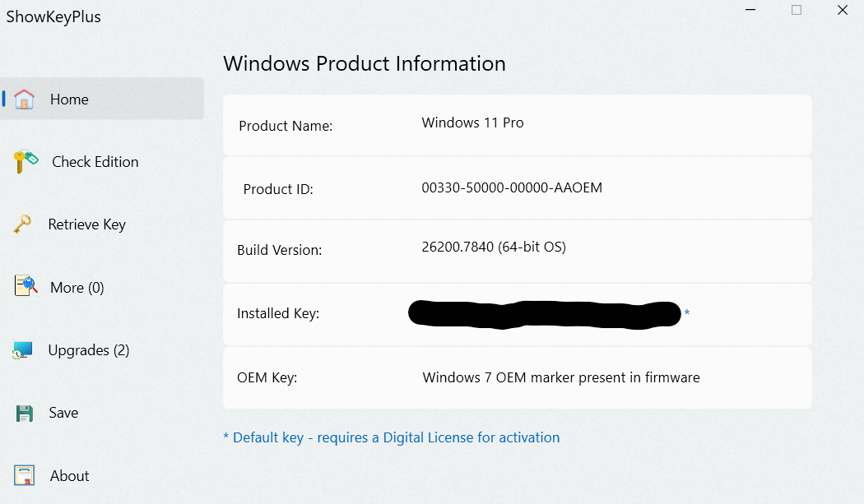Click the Default key digital license note

[391, 437]
